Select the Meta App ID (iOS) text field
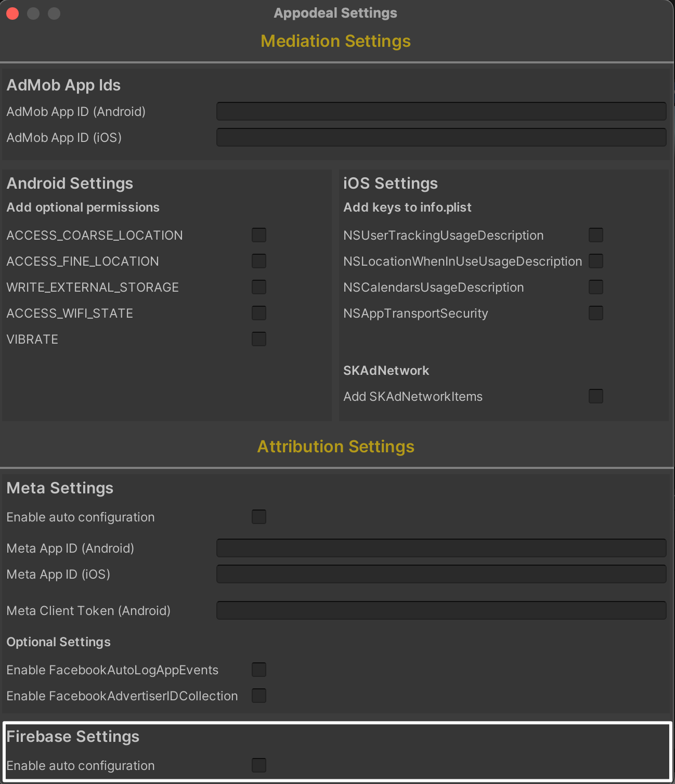The width and height of the screenshot is (675, 784). pyautogui.click(x=441, y=574)
